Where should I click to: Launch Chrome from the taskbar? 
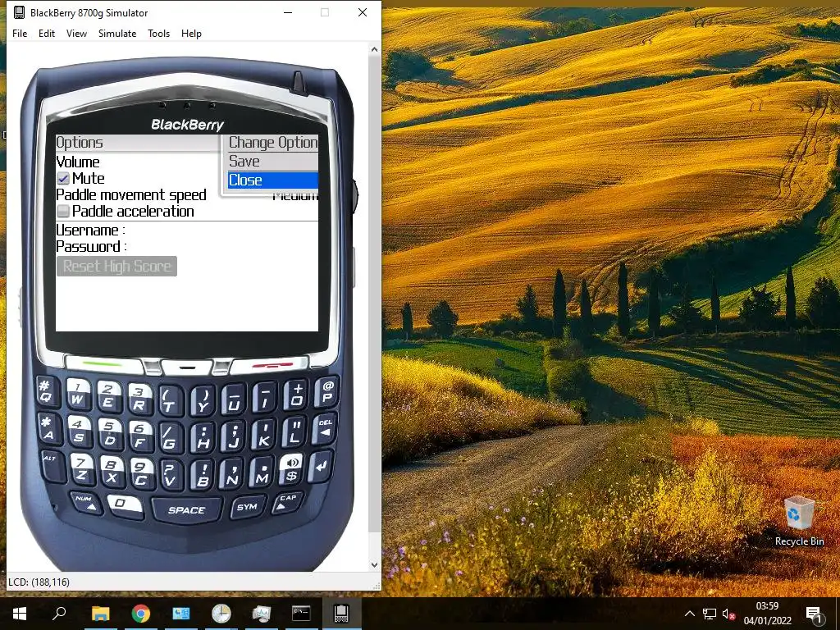point(141,614)
